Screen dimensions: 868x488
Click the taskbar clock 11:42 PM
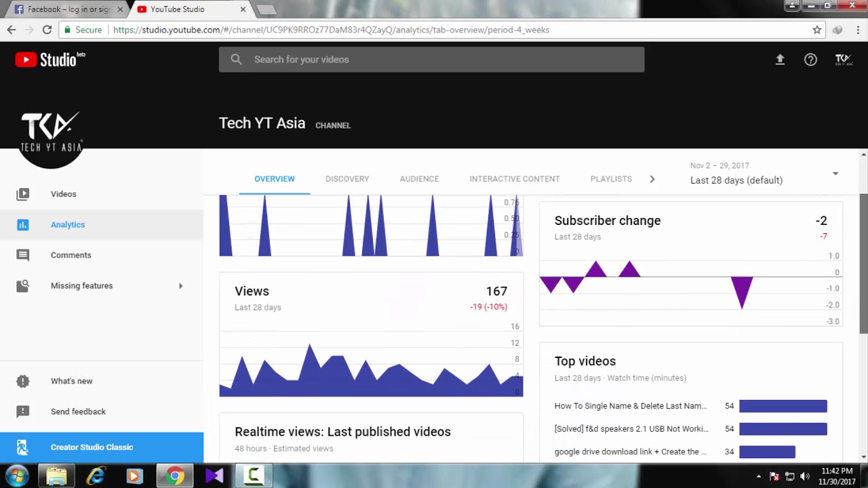tap(837, 471)
